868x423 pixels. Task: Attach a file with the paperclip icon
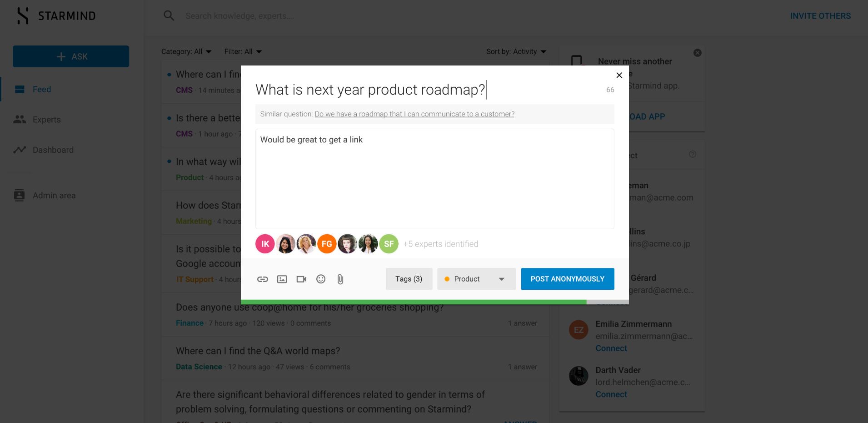pos(340,279)
